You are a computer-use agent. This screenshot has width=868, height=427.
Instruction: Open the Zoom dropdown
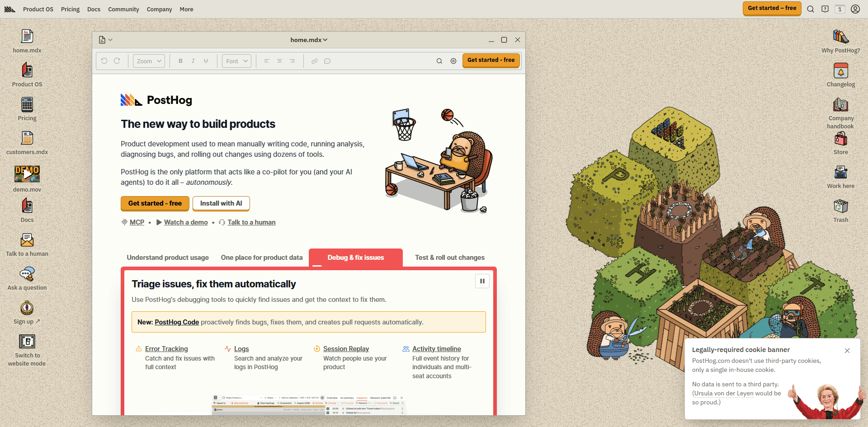[x=149, y=61]
